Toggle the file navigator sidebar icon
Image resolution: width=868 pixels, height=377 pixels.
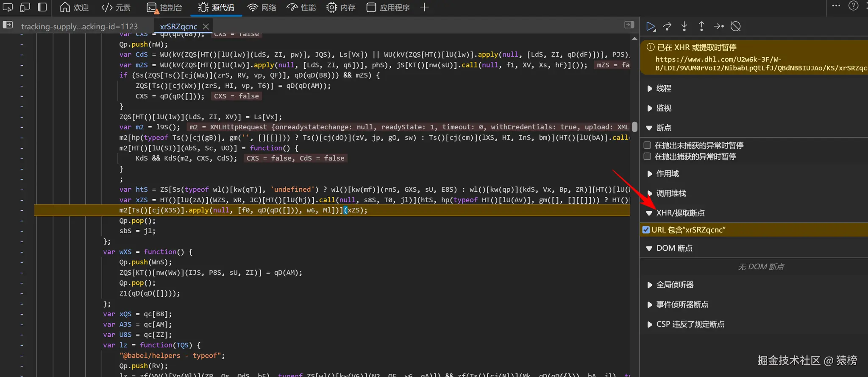8,25
